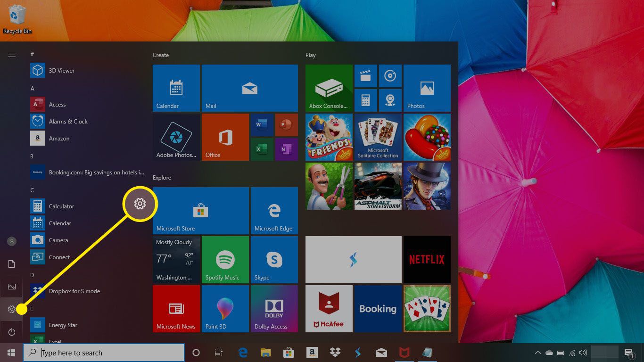
Task: Open Dropbox for S mode in app list
Action: pyautogui.click(x=87, y=291)
